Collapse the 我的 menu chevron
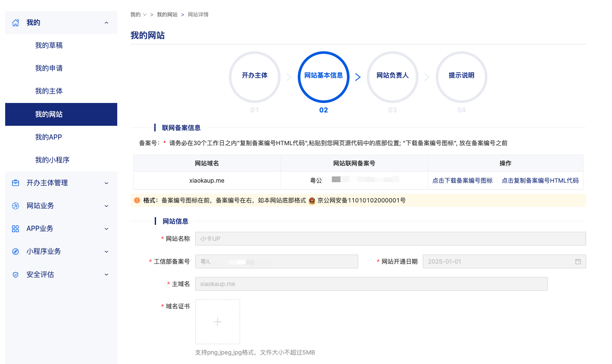612x364 pixels. coord(106,23)
